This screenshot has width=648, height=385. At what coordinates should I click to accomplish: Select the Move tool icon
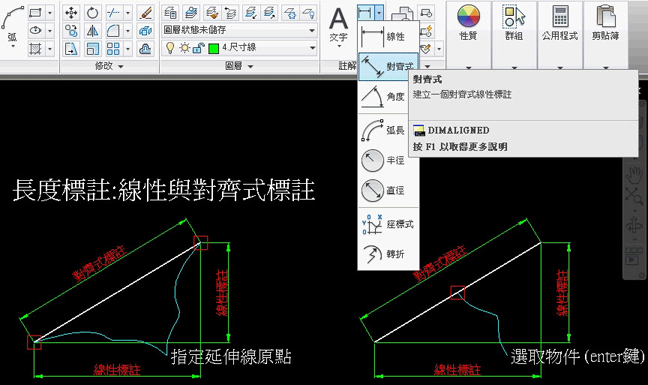coord(71,13)
